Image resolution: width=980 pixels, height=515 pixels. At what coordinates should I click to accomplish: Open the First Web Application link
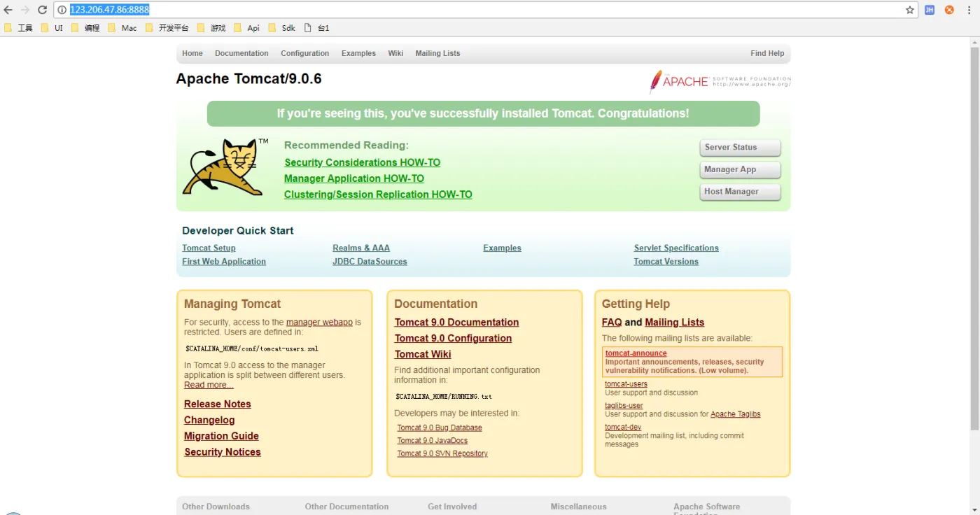click(x=224, y=262)
